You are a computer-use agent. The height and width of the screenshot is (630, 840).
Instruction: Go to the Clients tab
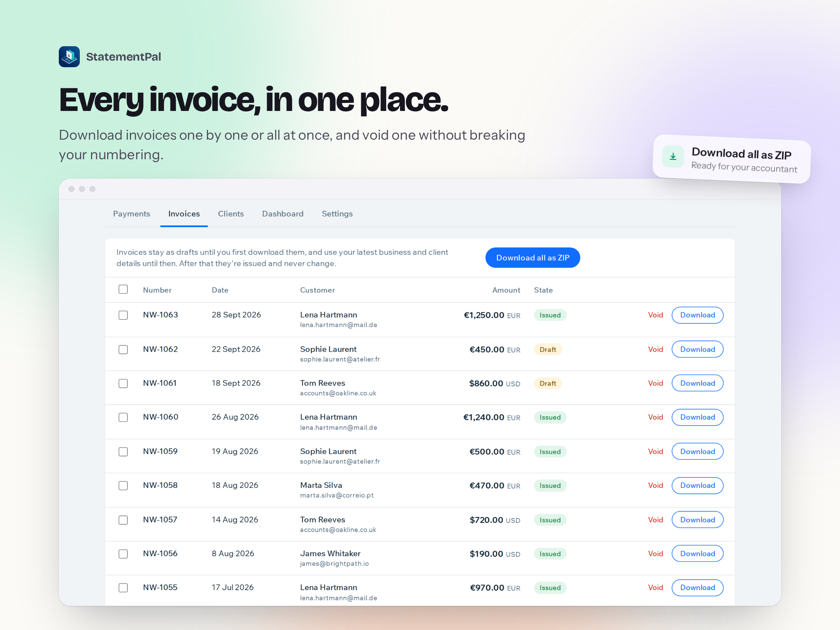(231, 214)
